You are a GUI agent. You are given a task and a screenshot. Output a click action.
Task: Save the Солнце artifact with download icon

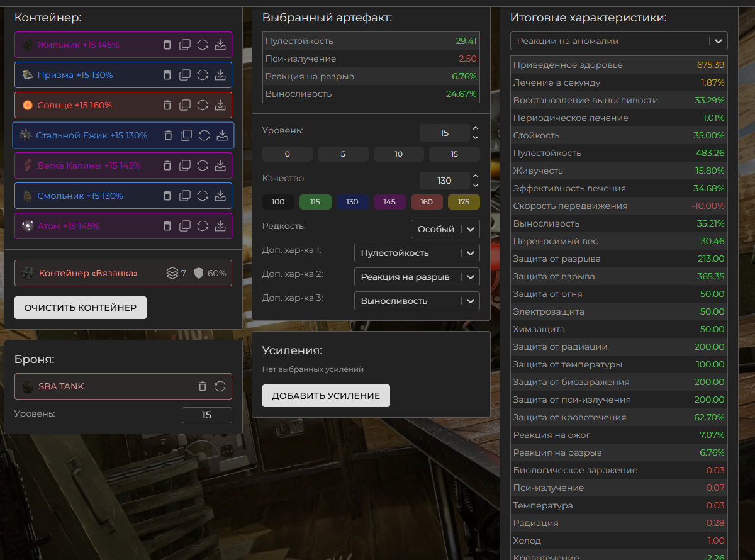(220, 105)
